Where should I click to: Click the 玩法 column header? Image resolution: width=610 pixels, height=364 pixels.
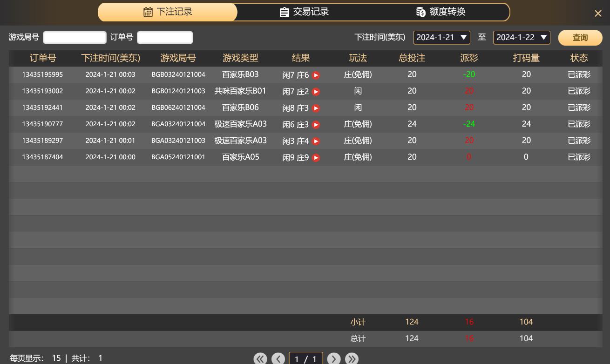pyautogui.click(x=358, y=58)
